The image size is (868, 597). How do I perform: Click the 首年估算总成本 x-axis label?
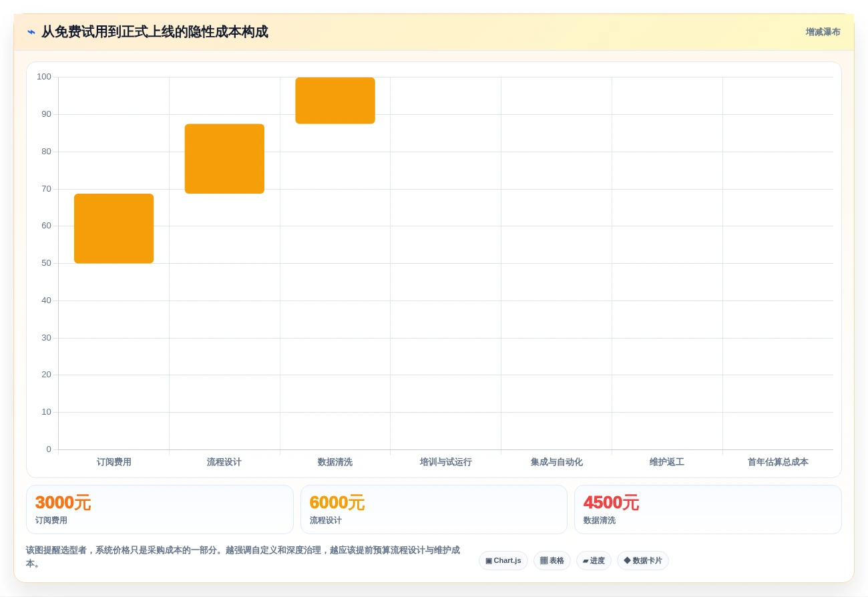pyautogui.click(x=778, y=462)
